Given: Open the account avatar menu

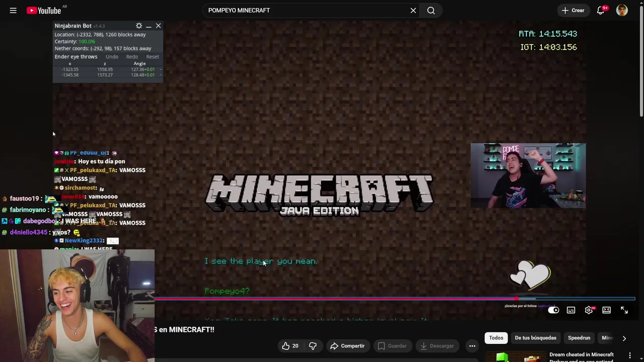Looking at the screenshot, I should [x=622, y=10].
